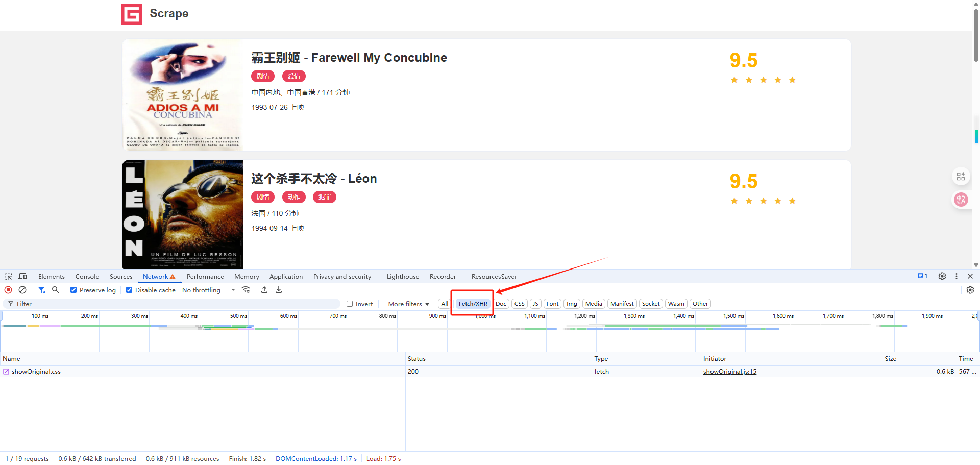This screenshot has width=980, height=465.
Task: Open the network search magnifier
Action: (56, 290)
